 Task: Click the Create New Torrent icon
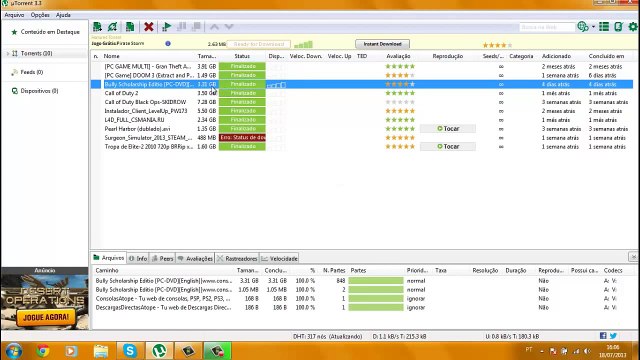click(x=130, y=27)
